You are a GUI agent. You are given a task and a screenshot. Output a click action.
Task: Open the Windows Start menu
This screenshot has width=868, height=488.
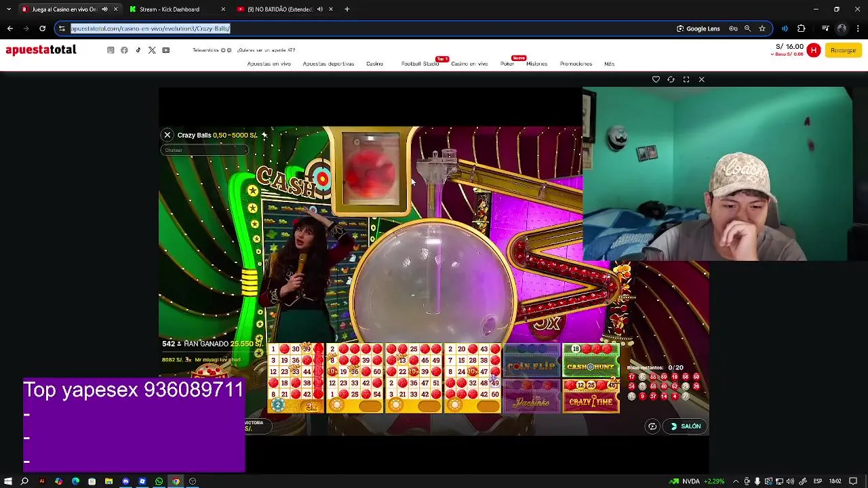[x=8, y=481]
